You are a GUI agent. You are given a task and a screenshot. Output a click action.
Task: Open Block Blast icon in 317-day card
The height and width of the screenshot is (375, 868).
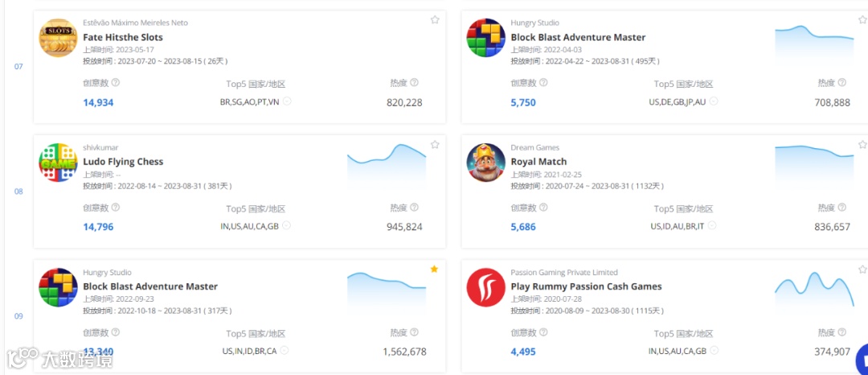(58, 287)
